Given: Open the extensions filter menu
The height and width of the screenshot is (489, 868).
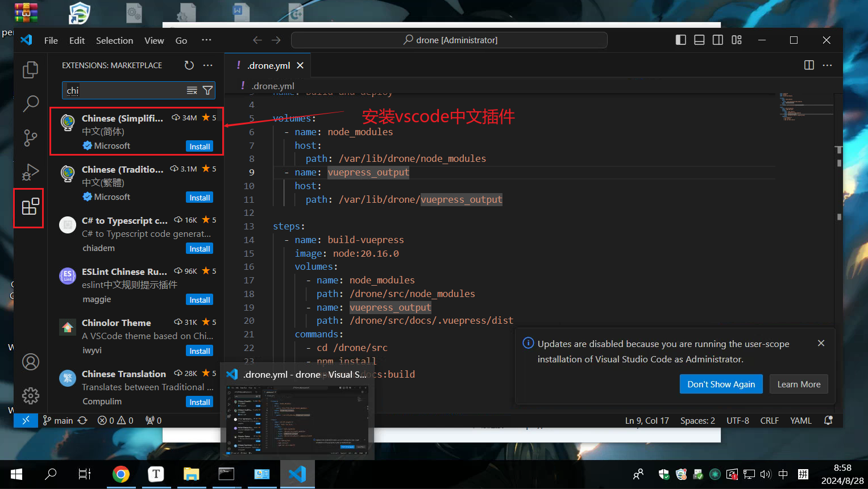Looking at the screenshot, I should [208, 90].
